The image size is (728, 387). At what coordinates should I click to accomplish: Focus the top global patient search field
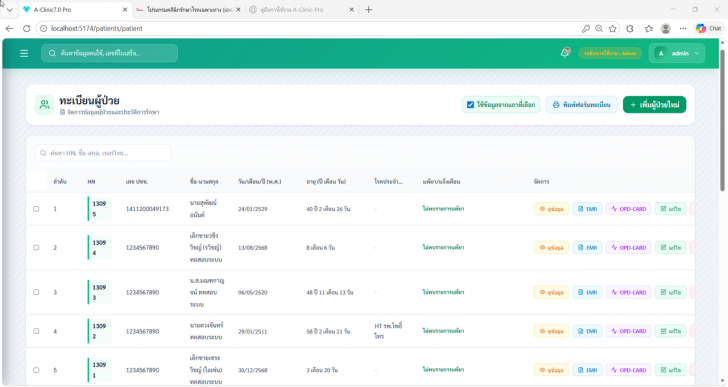110,53
